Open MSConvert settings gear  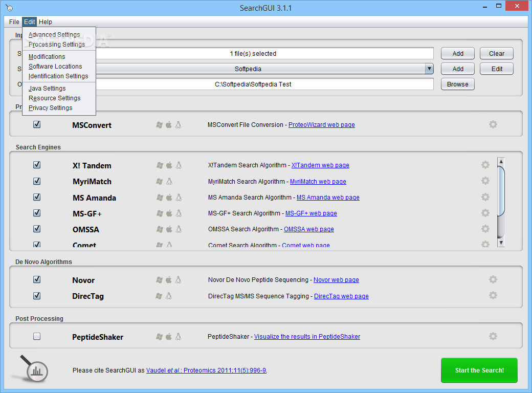(493, 124)
